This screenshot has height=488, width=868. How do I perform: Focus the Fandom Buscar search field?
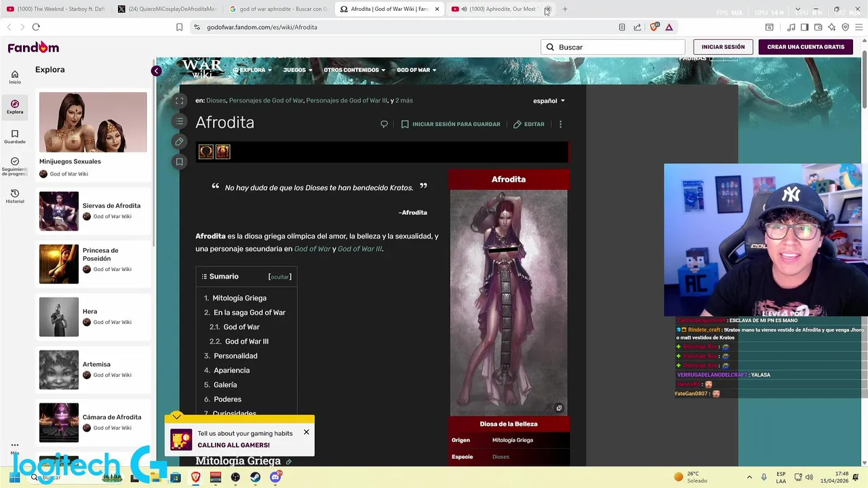coord(613,47)
